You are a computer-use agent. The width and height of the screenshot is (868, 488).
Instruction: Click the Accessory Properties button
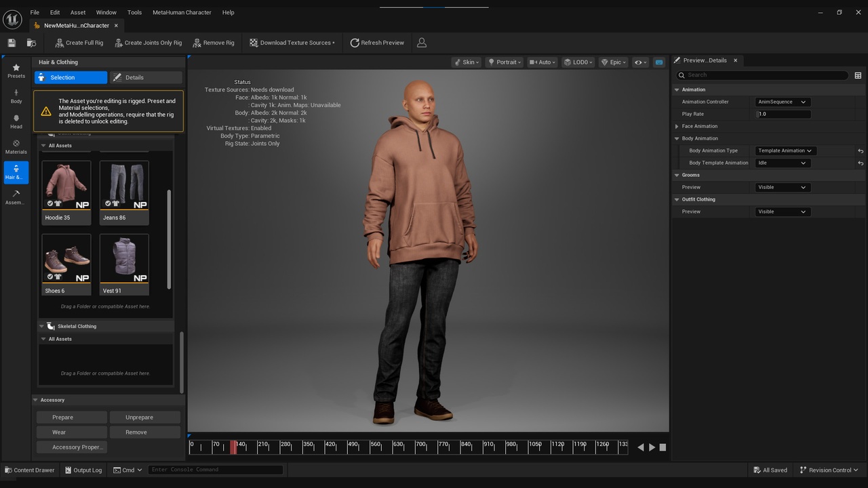72,447
